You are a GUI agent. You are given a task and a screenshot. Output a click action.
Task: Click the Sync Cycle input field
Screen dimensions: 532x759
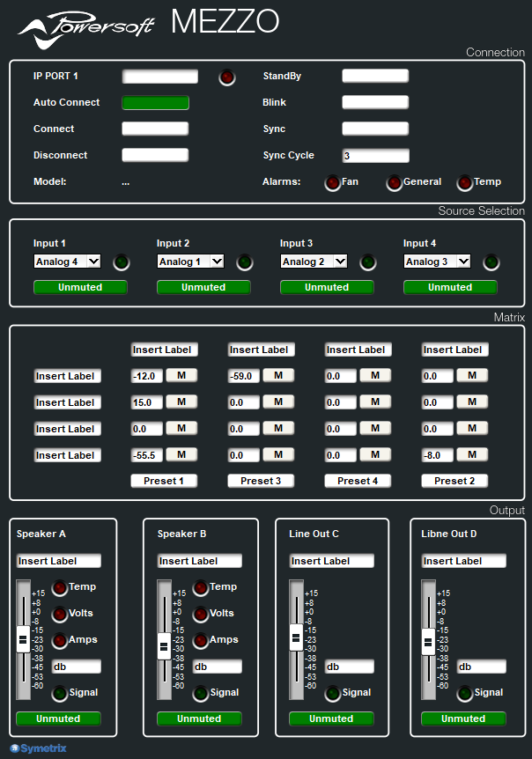(375, 156)
